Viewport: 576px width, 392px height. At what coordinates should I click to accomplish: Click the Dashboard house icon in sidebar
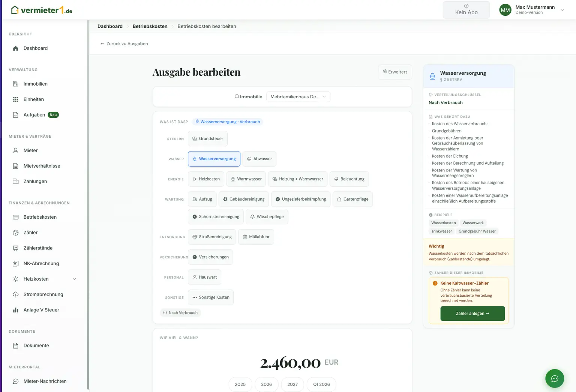coord(15,48)
